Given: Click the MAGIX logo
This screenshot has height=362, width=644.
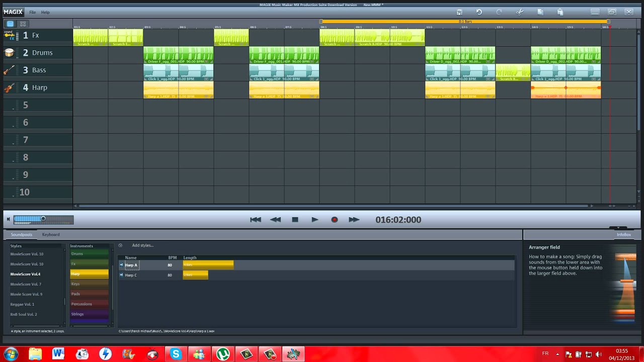Looking at the screenshot, I should coord(13,12).
